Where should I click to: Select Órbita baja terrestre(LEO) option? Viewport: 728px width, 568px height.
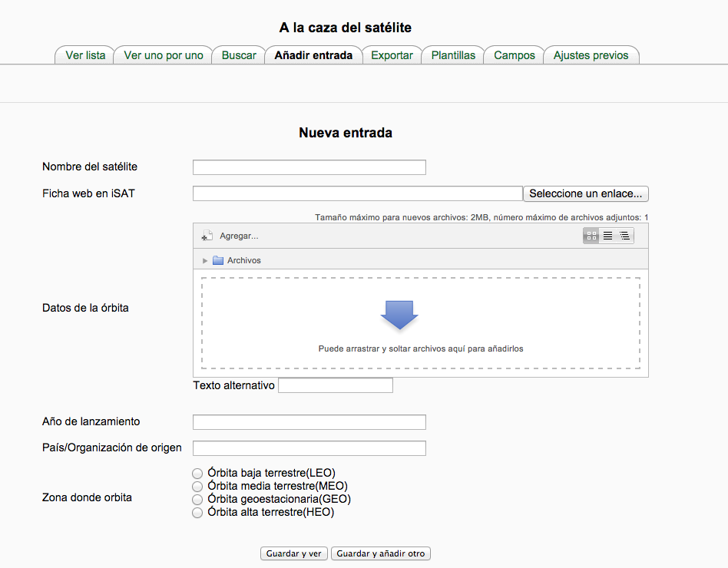click(x=197, y=474)
